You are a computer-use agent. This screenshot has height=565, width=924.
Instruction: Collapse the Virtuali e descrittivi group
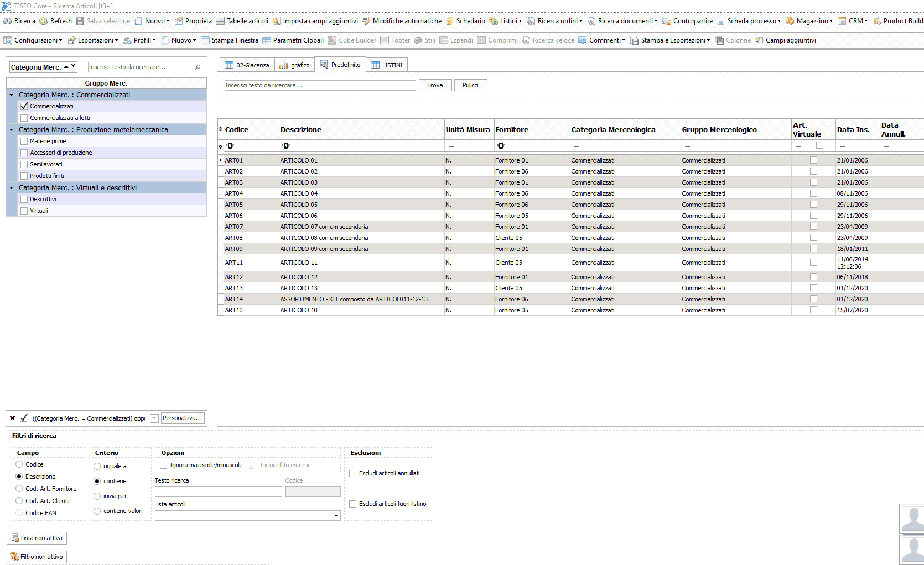(x=11, y=188)
